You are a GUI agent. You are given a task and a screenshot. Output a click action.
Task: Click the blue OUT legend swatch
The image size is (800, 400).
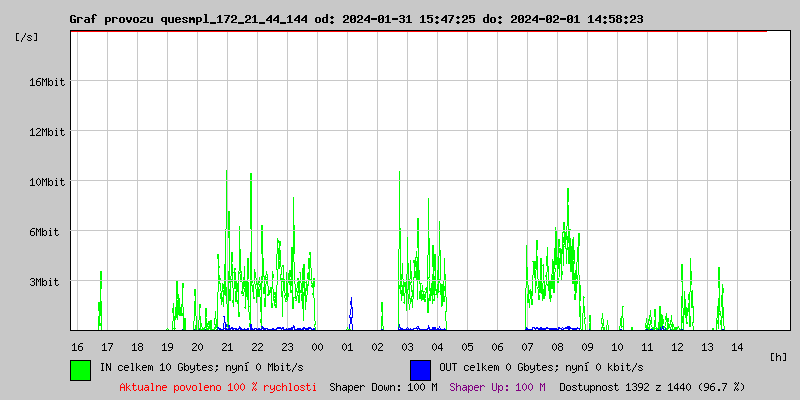point(420,369)
